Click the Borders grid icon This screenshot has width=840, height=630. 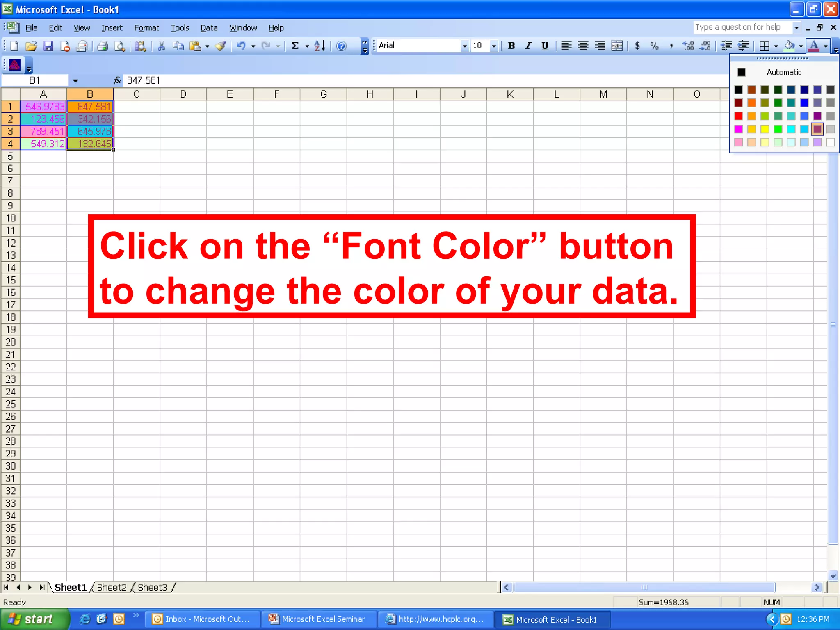[765, 46]
